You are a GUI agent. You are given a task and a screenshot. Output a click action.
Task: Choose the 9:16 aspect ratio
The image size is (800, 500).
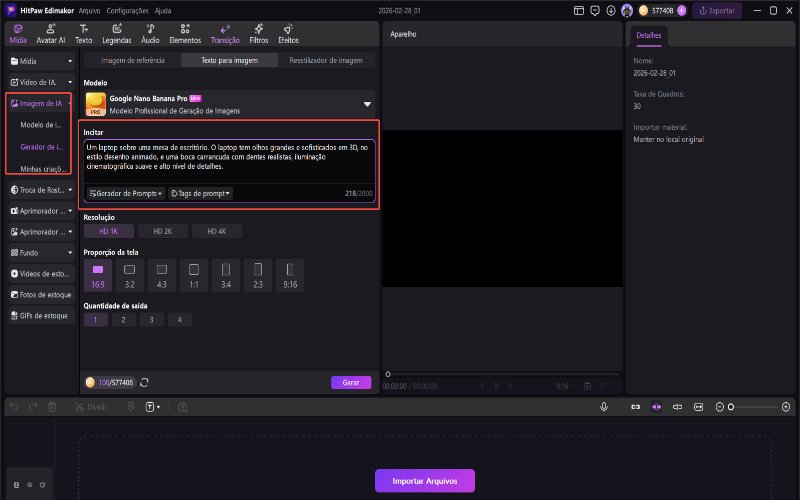289,272
